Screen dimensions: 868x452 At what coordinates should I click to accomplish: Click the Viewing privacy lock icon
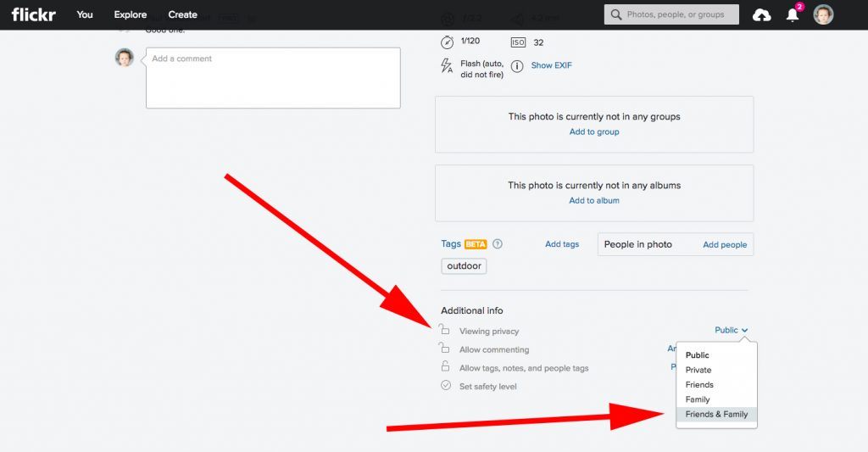point(445,330)
